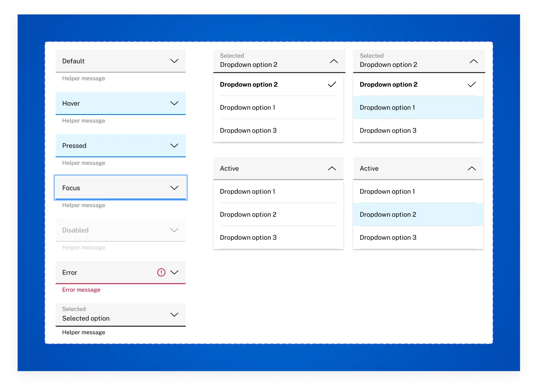
Task: Click the checkmark next to Dropdown option 2
Action: [332, 84]
